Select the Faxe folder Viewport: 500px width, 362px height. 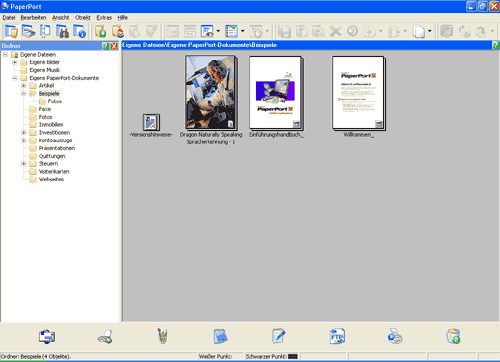[x=45, y=109]
